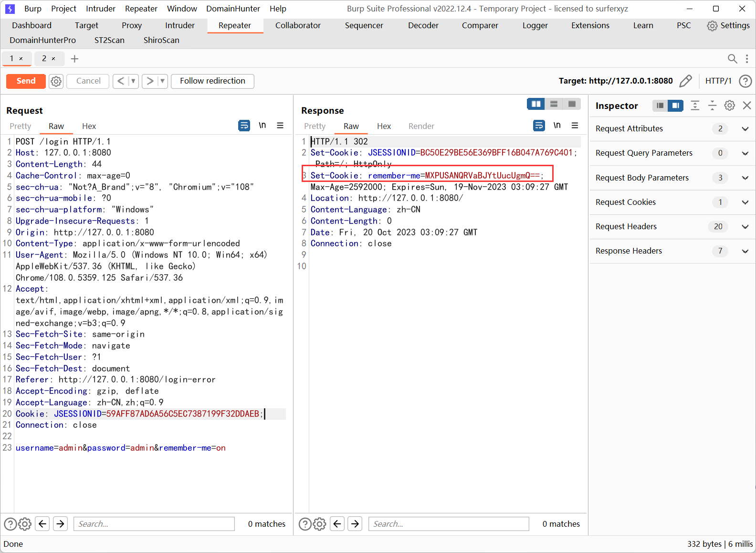Open the Intruder menu in menu bar
Screen dimensions: 756x553
(101, 9)
